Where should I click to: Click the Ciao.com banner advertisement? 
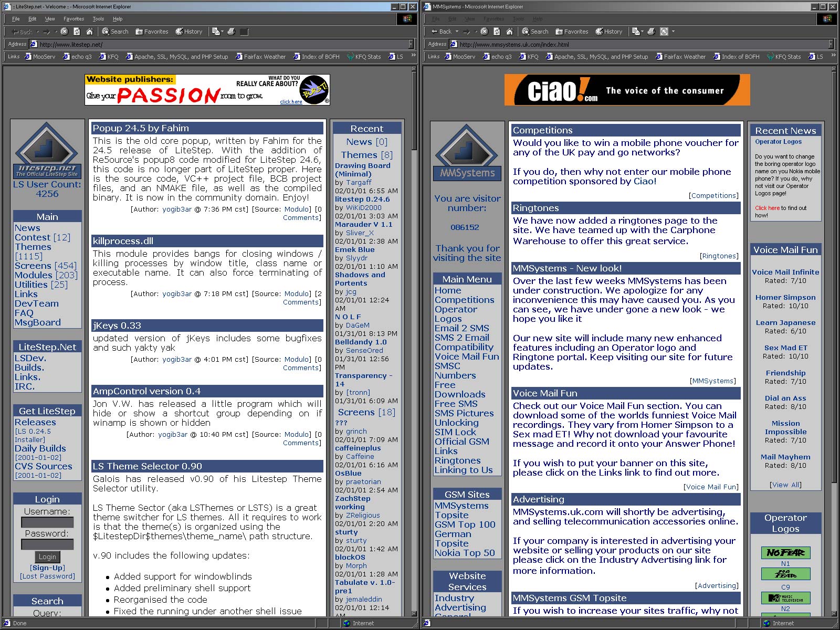(x=627, y=90)
